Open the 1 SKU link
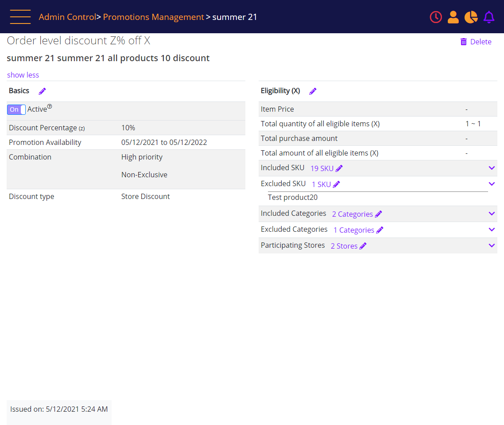 pyautogui.click(x=321, y=184)
